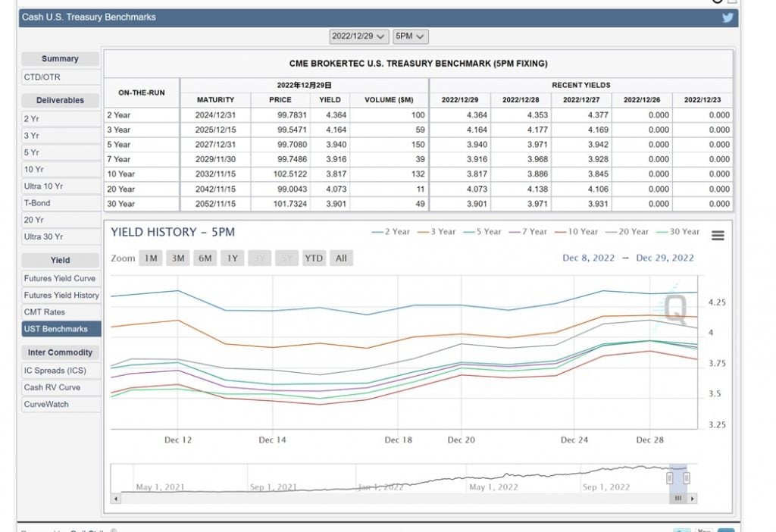The image size is (776, 532).
Task: Click the Dec 29, 2022 end date field
Action: pos(665,258)
